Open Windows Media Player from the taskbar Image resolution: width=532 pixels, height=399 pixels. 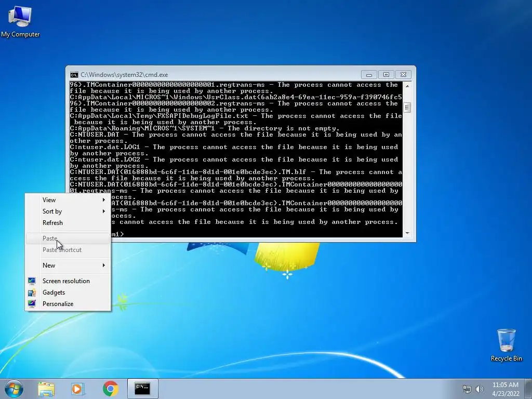(77, 389)
